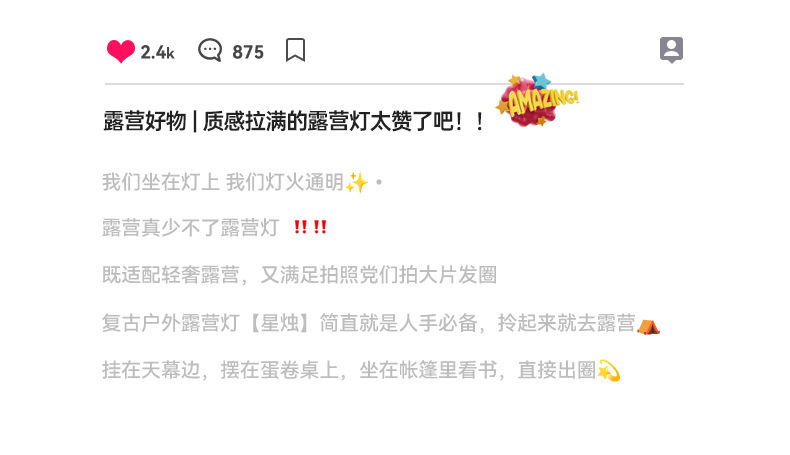Click the 875 comments count
Image resolution: width=790 pixels, height=455 pixels.
[248, 52]
